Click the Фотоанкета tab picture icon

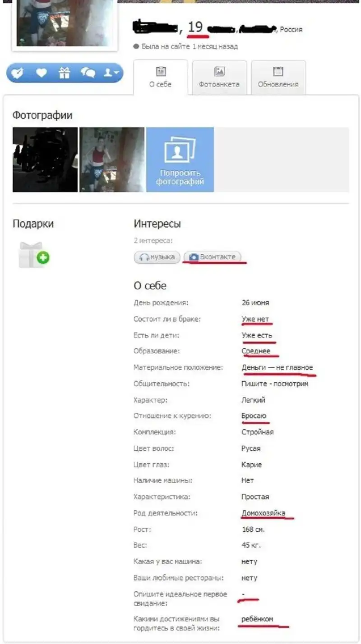tap(219, 71)
